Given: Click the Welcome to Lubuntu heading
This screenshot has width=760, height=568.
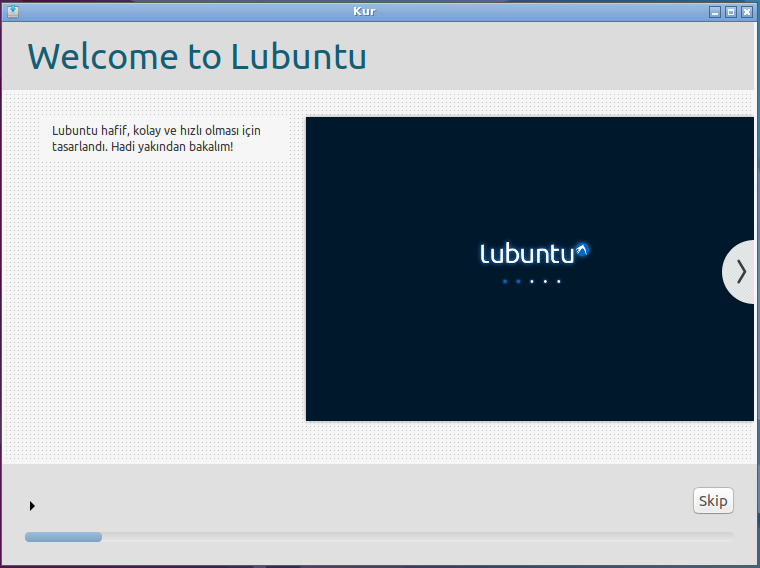Looking at the screenshot, I should click(197, 57).
